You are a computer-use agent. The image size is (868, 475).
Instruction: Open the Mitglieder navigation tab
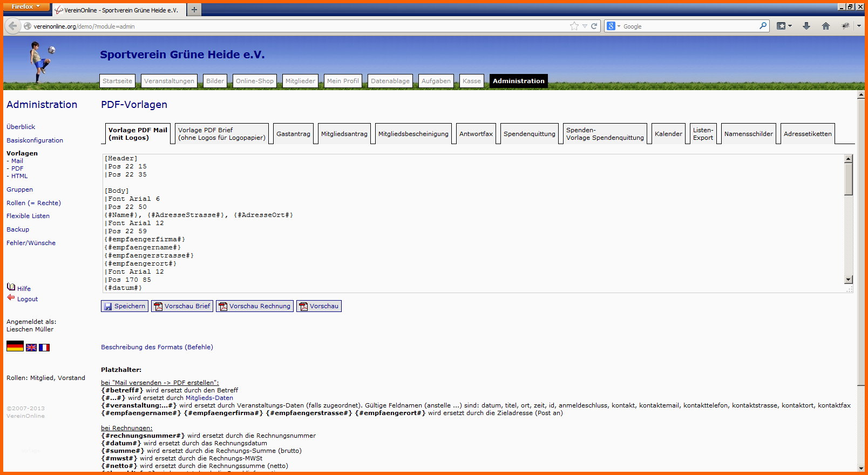300,81
